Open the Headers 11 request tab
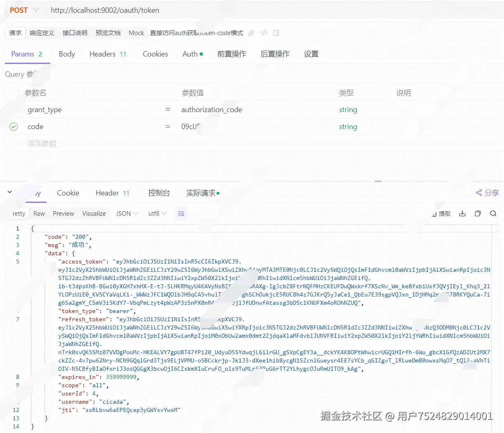 (108, 54)
